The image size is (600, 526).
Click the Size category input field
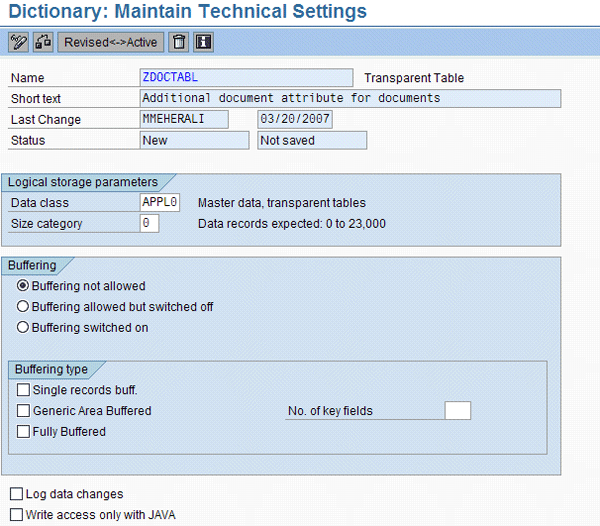tap(150, 224)
